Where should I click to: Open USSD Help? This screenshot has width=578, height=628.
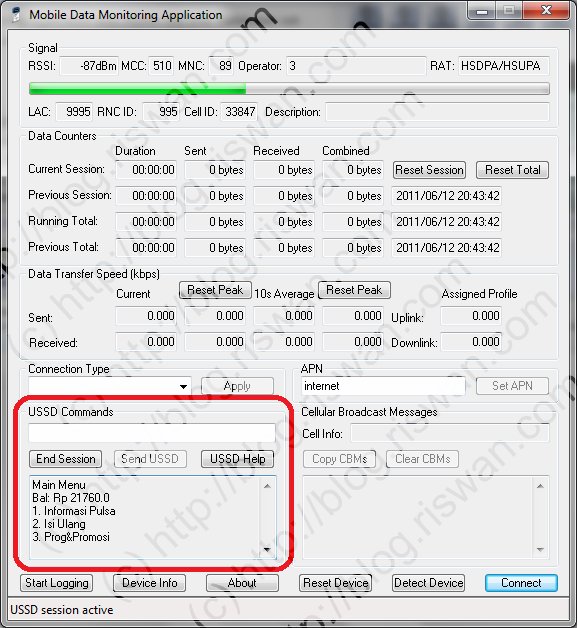coord(238,459)
